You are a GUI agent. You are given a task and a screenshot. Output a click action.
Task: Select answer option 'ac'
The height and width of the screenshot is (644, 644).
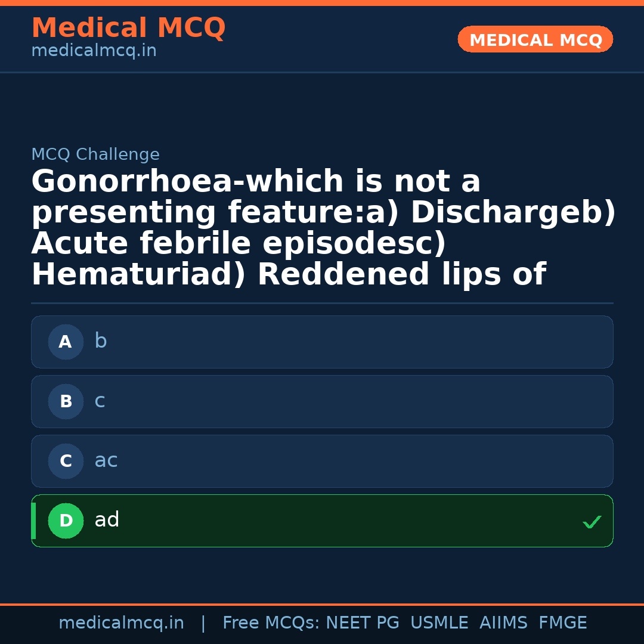[322, 461]
